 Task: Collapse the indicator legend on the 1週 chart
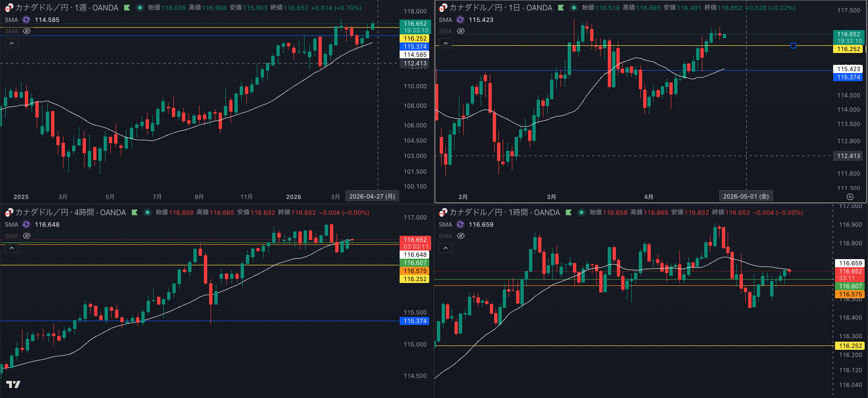(11, 43)
